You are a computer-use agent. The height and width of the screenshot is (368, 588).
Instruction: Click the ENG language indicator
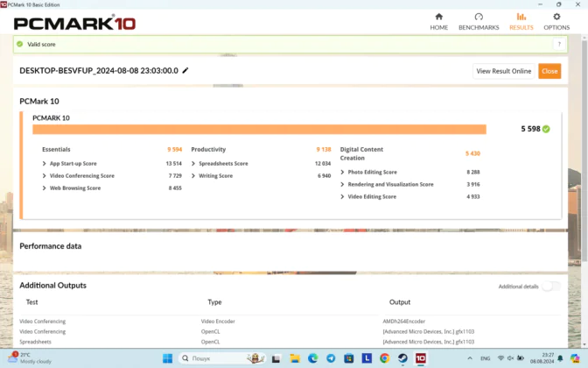[486, 358]
